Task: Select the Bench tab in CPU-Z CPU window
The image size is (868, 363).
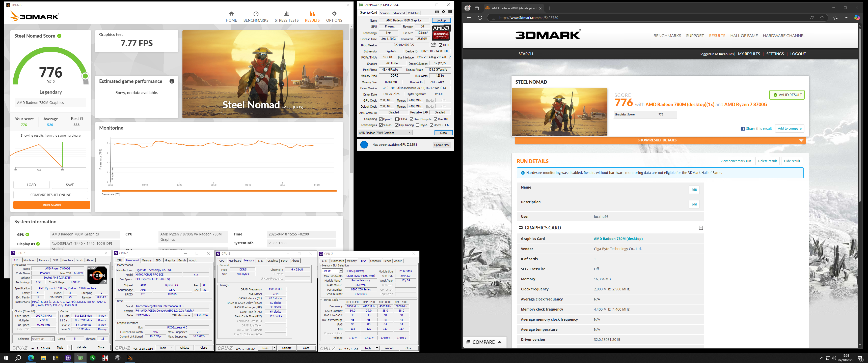Action: click(x=79, y=260)
